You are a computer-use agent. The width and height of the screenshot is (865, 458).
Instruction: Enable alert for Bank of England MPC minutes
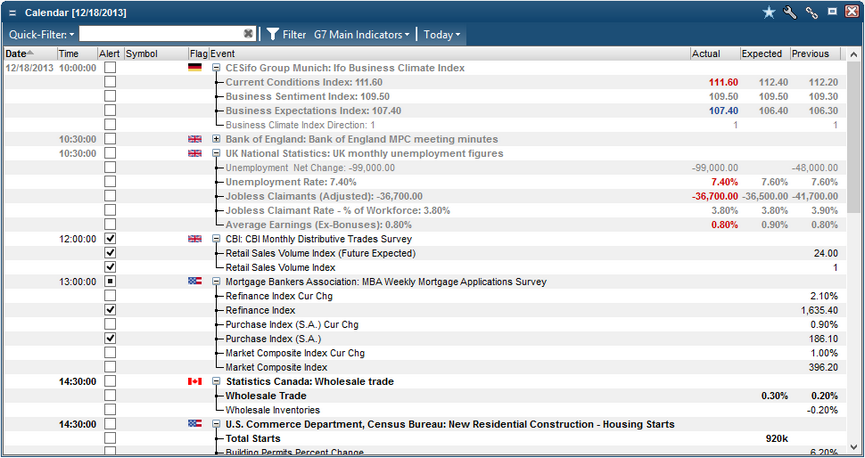(x=110, y=139)
